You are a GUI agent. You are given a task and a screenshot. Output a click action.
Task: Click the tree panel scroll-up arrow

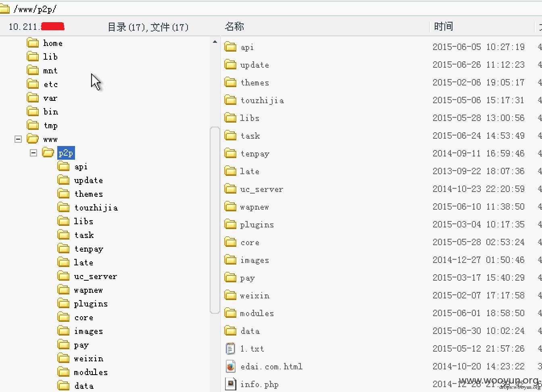tap(215, 42)
